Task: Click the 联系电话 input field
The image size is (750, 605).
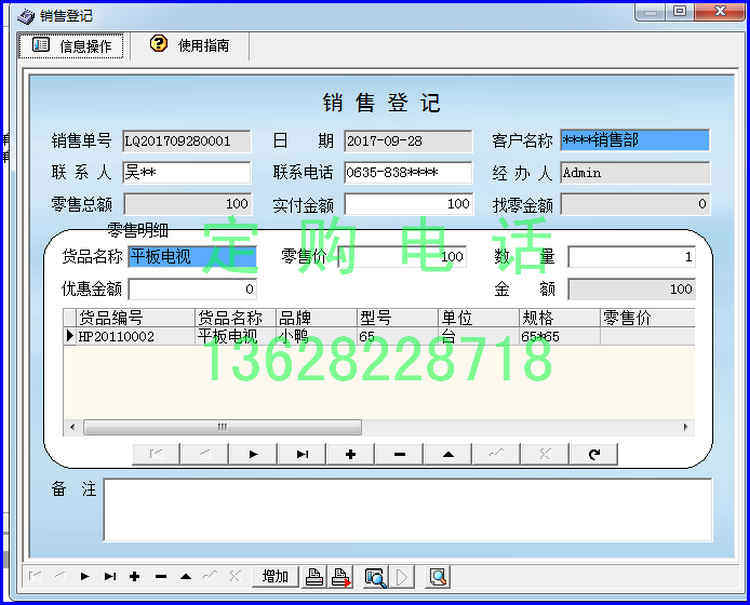Action: click(x=408, y=172)
